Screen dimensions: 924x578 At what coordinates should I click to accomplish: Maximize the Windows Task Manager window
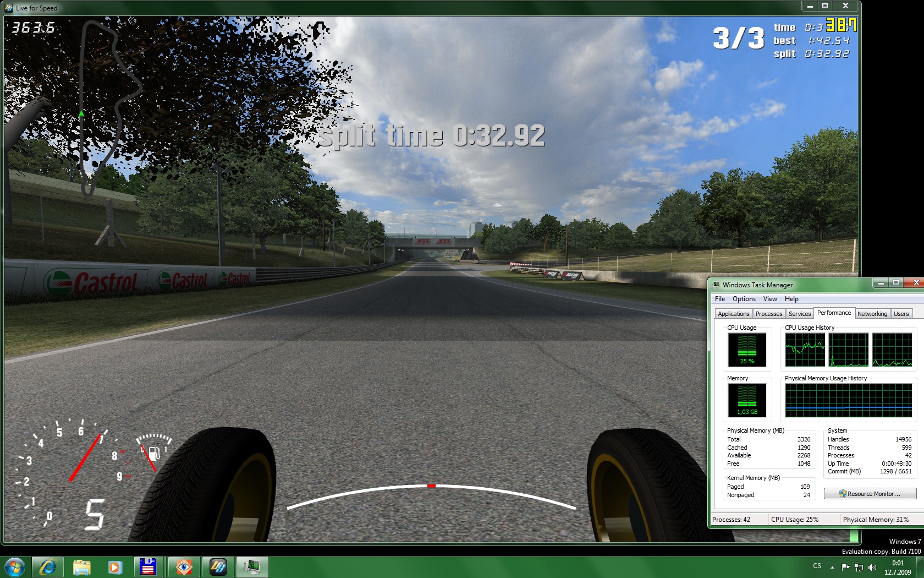click(896, 283)
